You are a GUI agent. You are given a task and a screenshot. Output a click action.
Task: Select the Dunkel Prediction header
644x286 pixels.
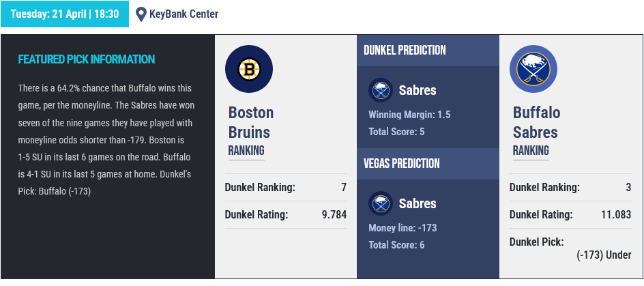(405, 51)
